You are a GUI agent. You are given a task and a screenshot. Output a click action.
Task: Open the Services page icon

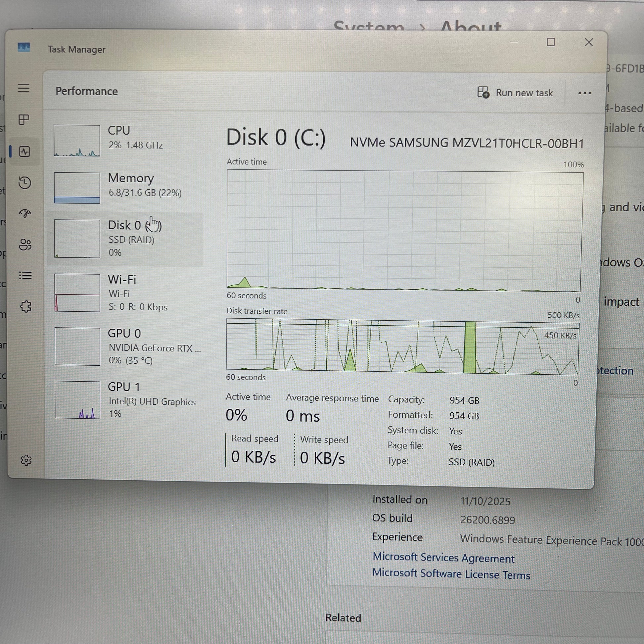[26, 306]
